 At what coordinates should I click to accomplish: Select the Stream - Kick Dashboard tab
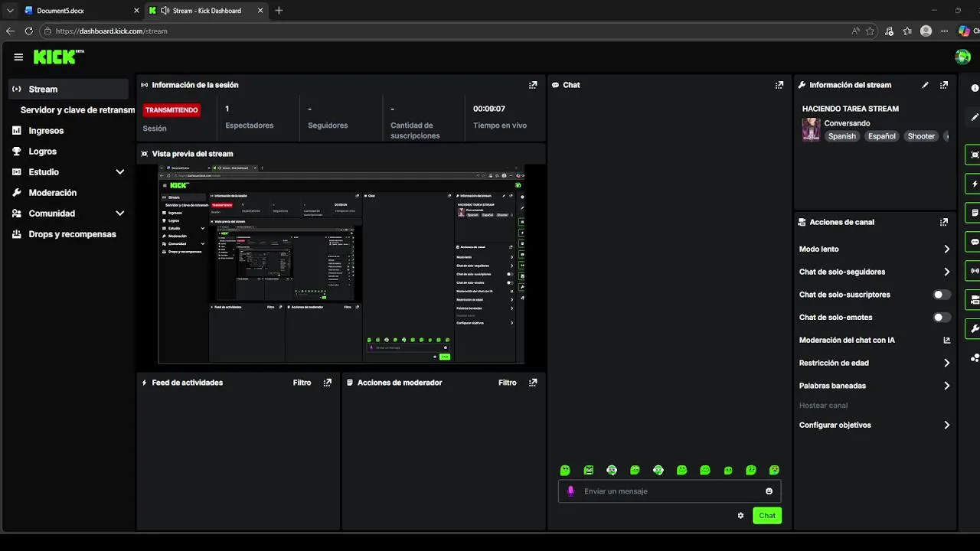(x=207, y=11)
